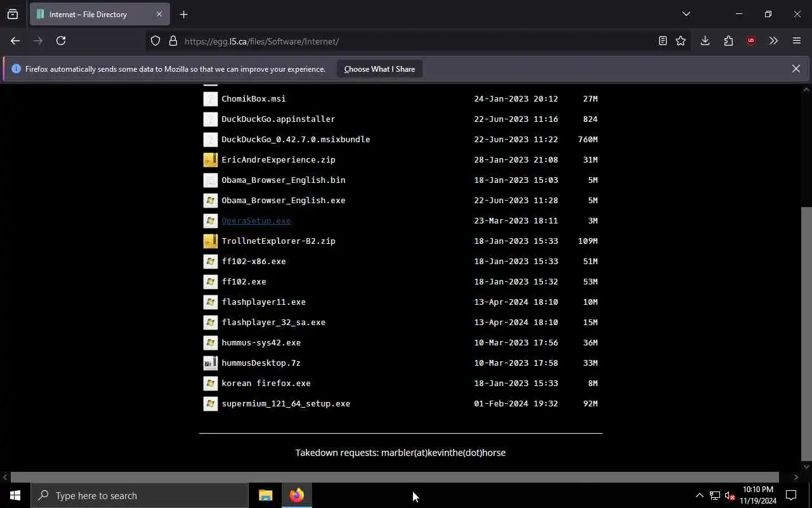Click the vertical scrollbar thumb

point(806,333)
